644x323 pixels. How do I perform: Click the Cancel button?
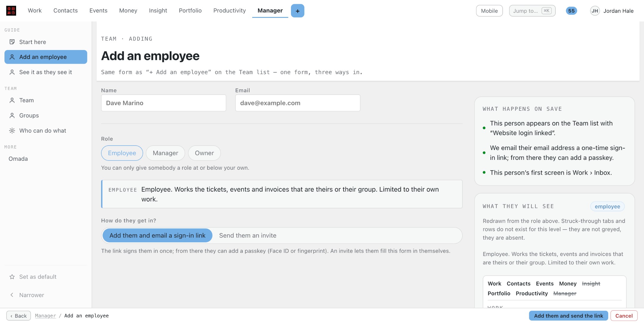624,316
